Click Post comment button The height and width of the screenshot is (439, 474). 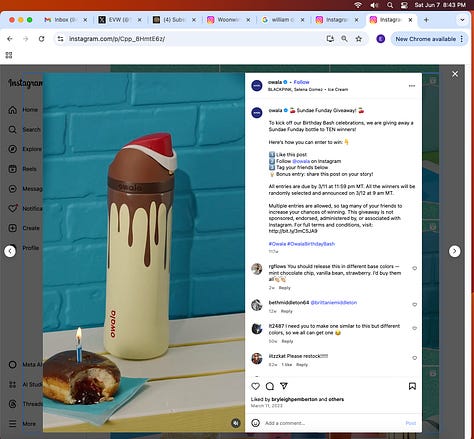[411, 423]
